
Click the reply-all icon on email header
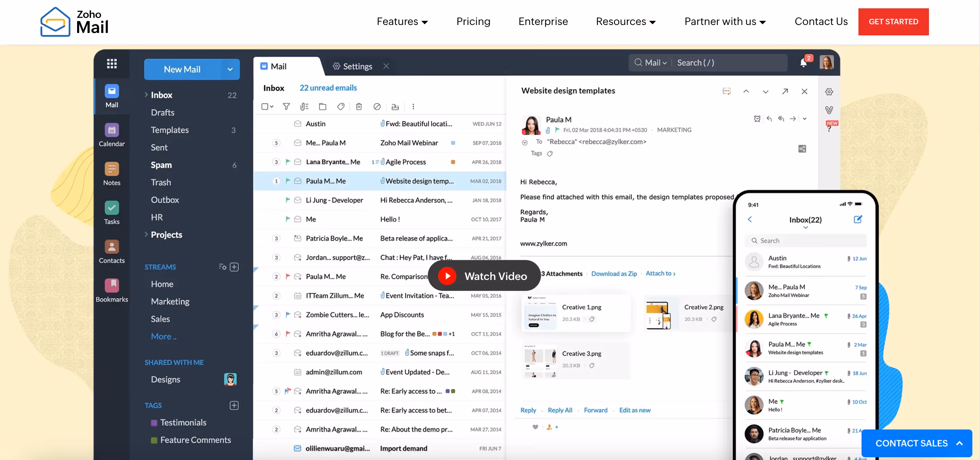(781, 119)
